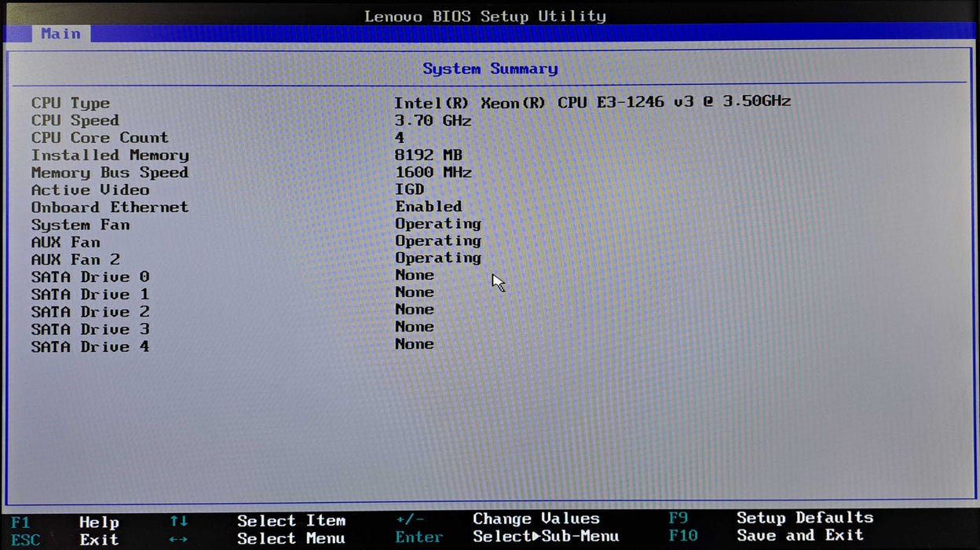Click the Installed Memory label
980x550 pixels.
[110, 155]
